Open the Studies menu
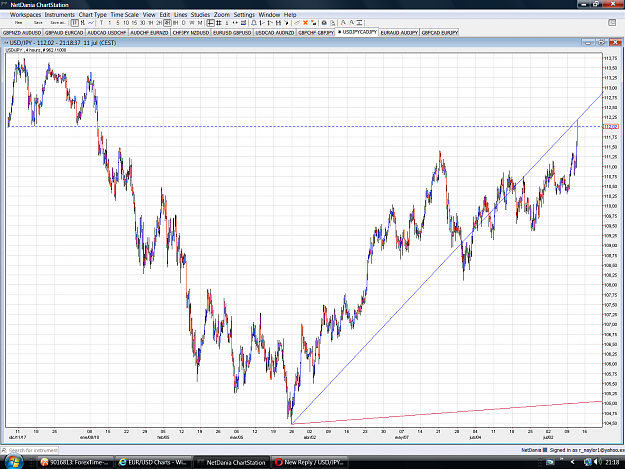The height and width of the screenshot is (469, 625). [x=200, y=15]
